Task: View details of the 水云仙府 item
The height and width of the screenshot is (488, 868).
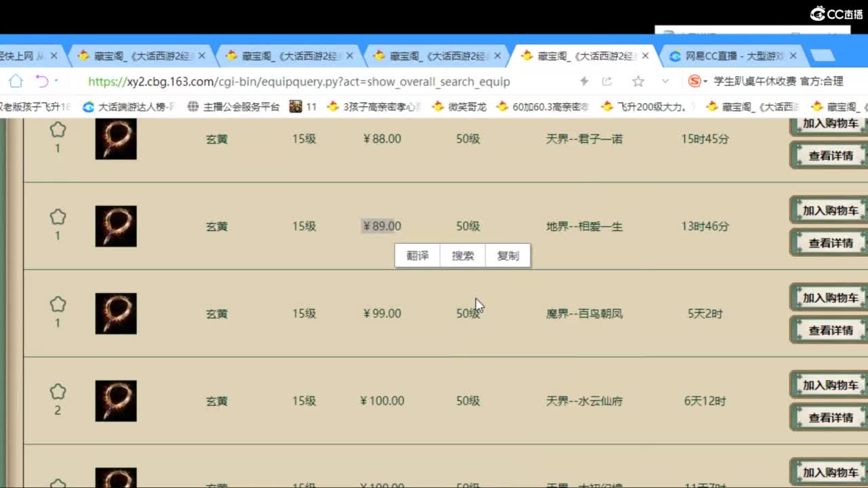Action: coord(830,418)
